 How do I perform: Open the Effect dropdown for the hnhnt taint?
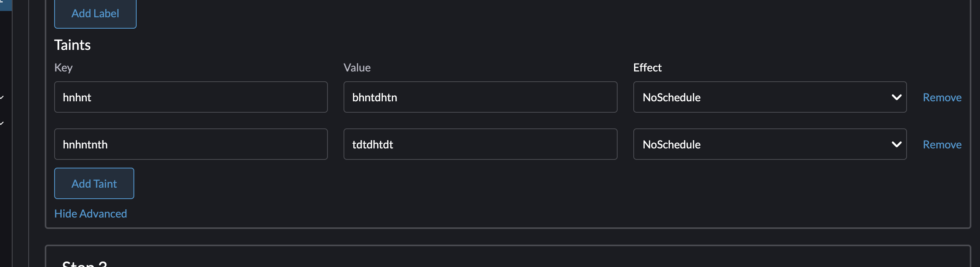(x=897, y=97)
